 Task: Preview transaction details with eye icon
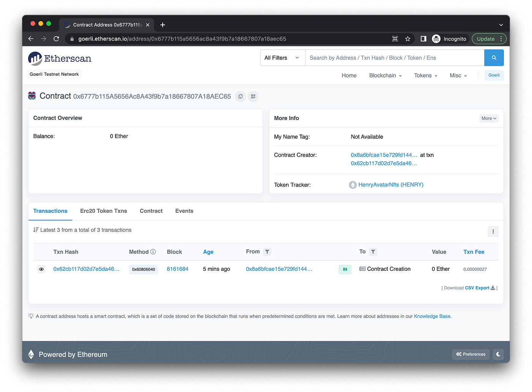(41, 269)
